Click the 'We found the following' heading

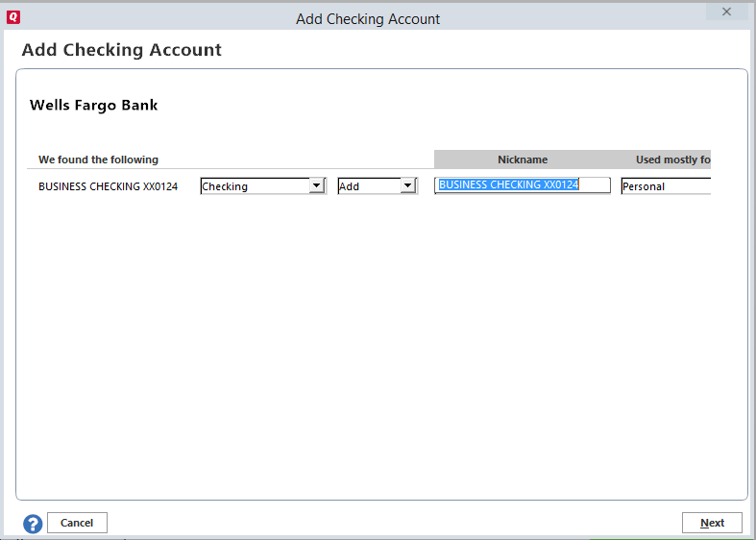[x=98, y=160]
